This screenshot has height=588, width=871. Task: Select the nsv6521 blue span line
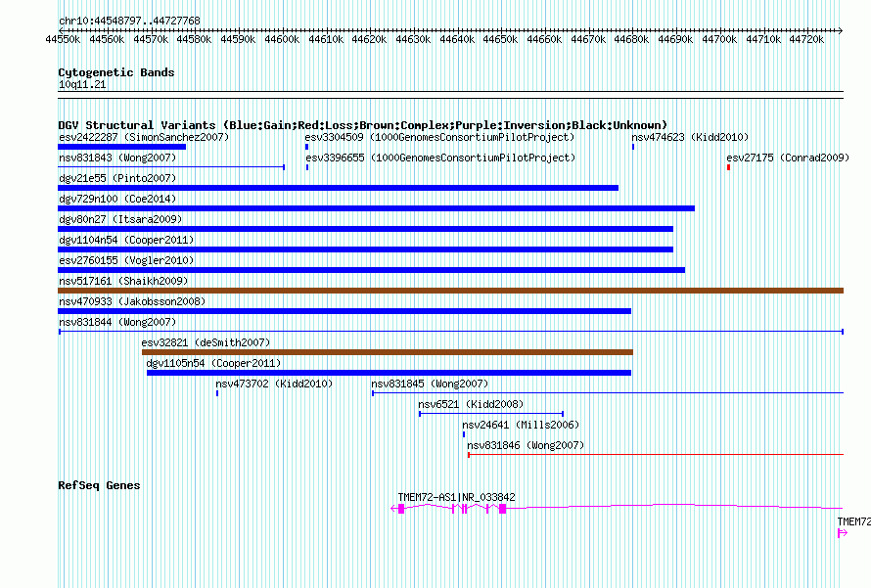pyautogui.click(x=491, y=414)
